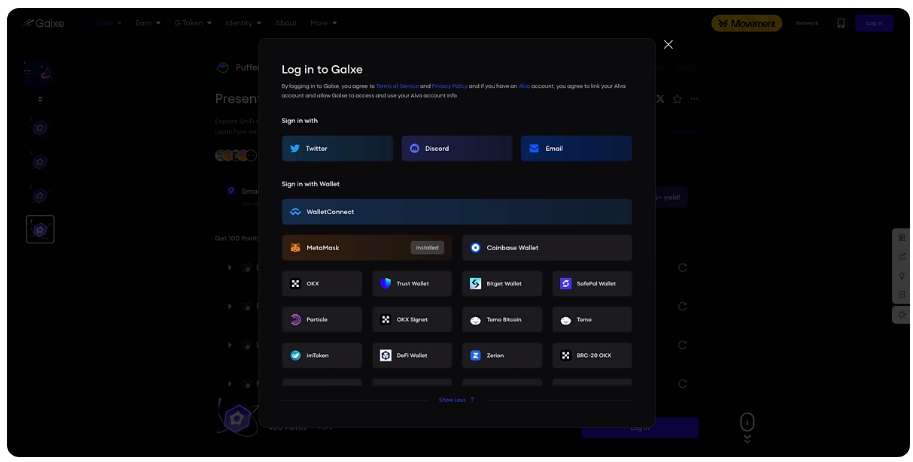This screenshot has width=913, height=462.
Task: Close the Log in to Galxe dialog
Action: tap(668, 45)
